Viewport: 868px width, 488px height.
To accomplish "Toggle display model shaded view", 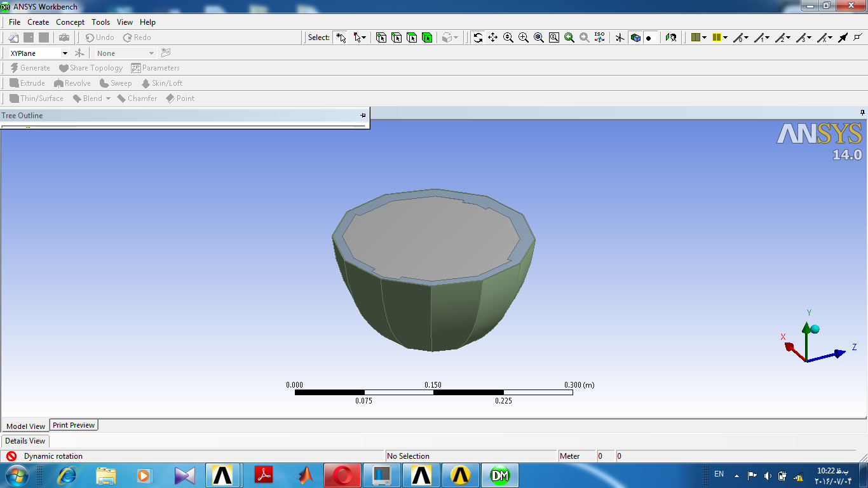I will coord(635,37).
